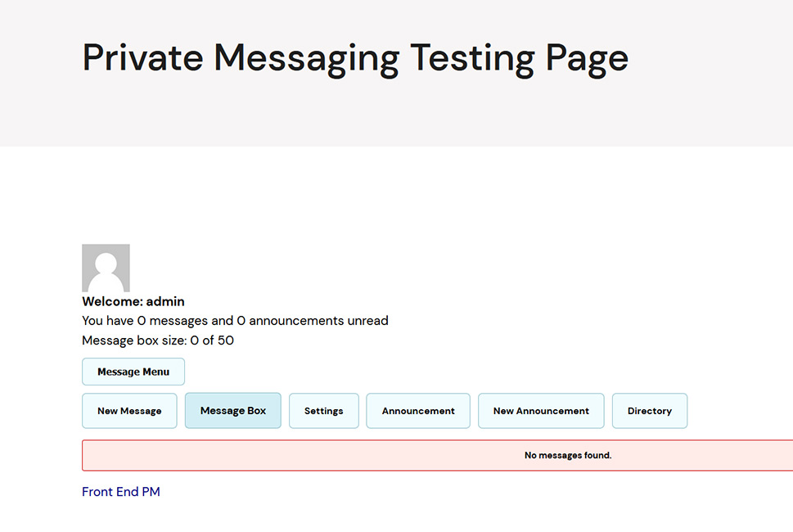Click the admin avatar image

[x=106, y=268]
